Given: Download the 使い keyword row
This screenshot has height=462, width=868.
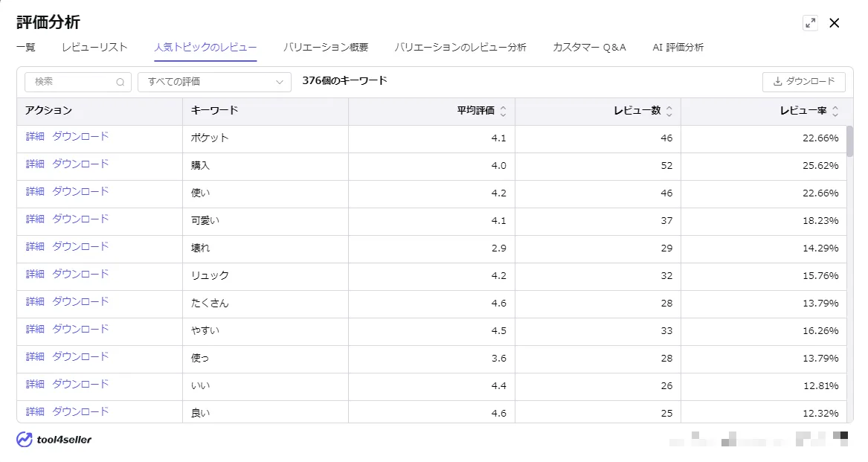Looking at the screenshot, I should (x=80, y=192).
